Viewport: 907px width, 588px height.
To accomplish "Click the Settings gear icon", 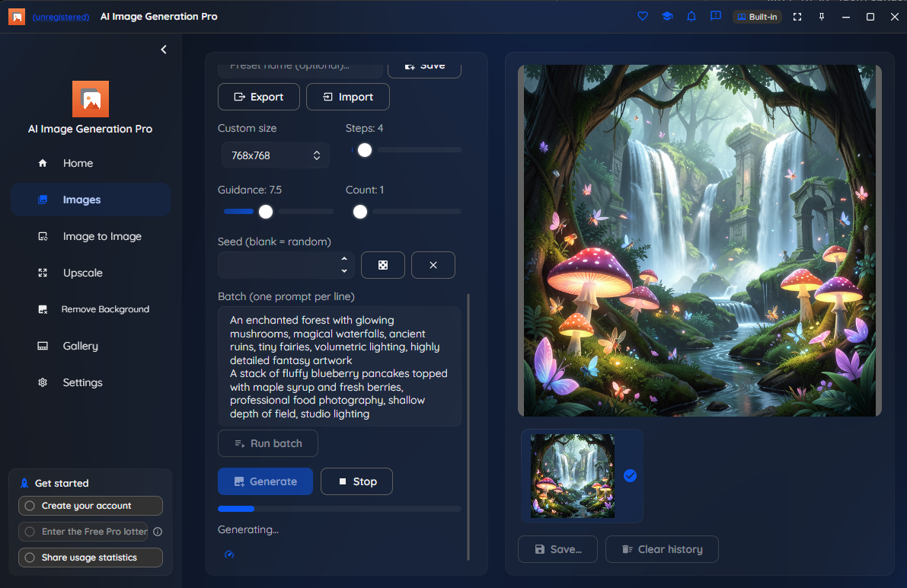I will coord(43,382).
